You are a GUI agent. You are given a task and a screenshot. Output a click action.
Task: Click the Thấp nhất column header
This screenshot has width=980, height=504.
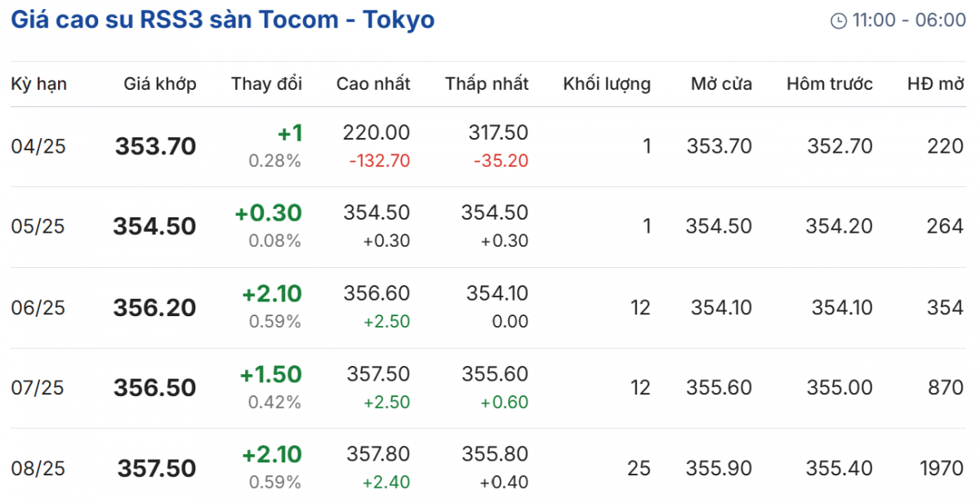(487, 83)
